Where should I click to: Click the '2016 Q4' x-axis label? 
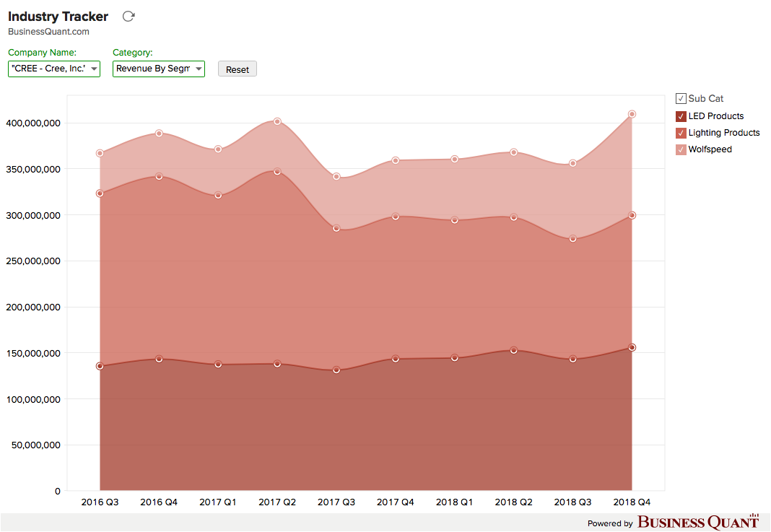pyautogui.click(x=159, y=502)
